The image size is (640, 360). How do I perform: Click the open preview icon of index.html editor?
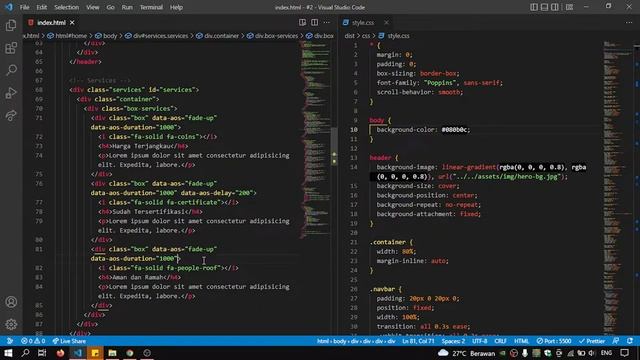point(302,22)
